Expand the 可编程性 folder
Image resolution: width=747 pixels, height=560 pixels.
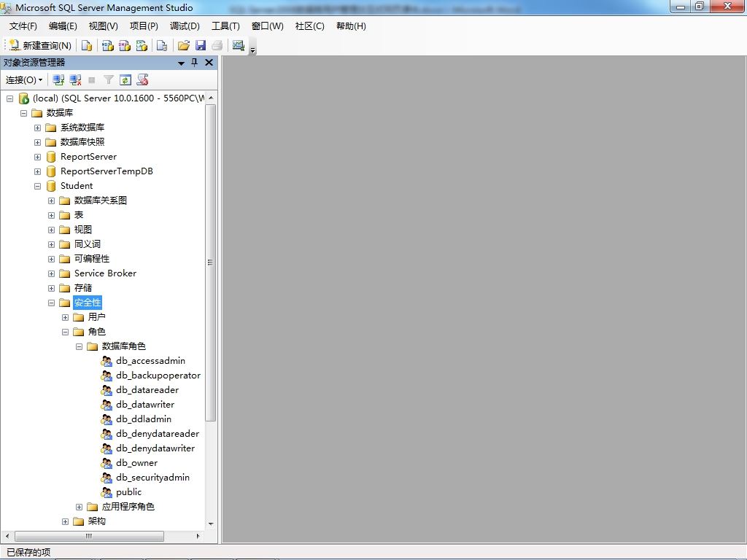[x=52, y=259]
